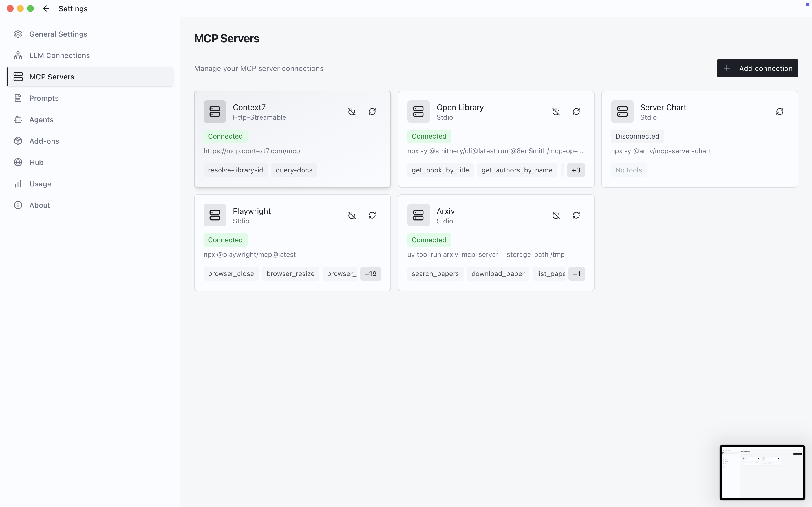Switch to the Agents section
This screenshot has height=507, width=812.
click(x=41, y=120)
